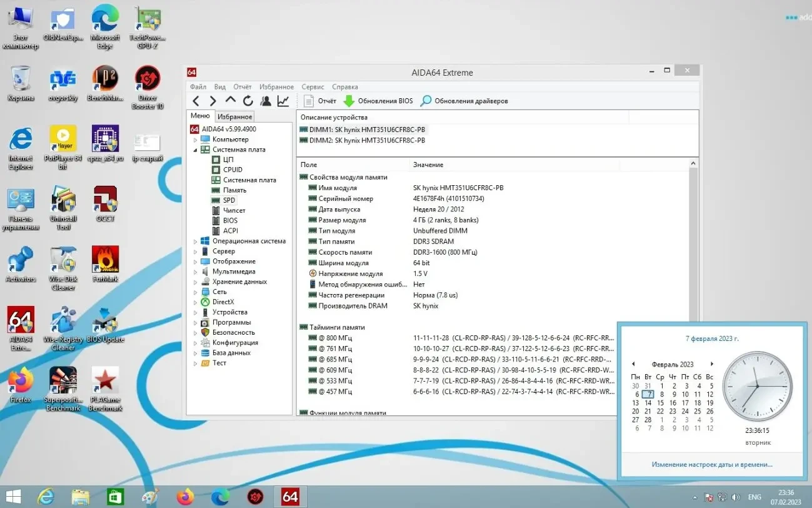Select SPD in the left menu tree

229,200
